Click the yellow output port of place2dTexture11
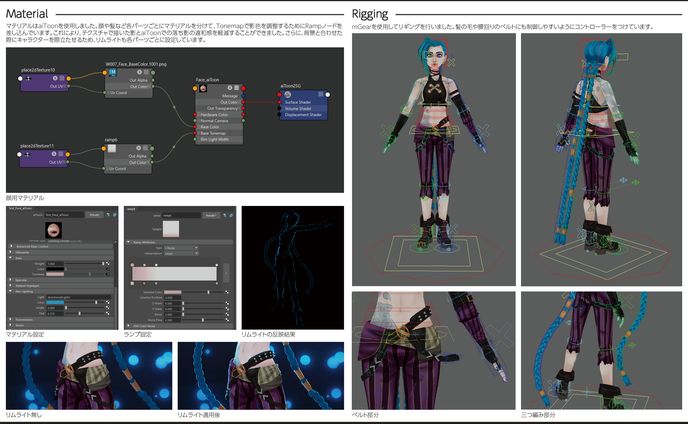Image resolution: width=688 pixels, height=424 pixels. [x=68, y=155]
